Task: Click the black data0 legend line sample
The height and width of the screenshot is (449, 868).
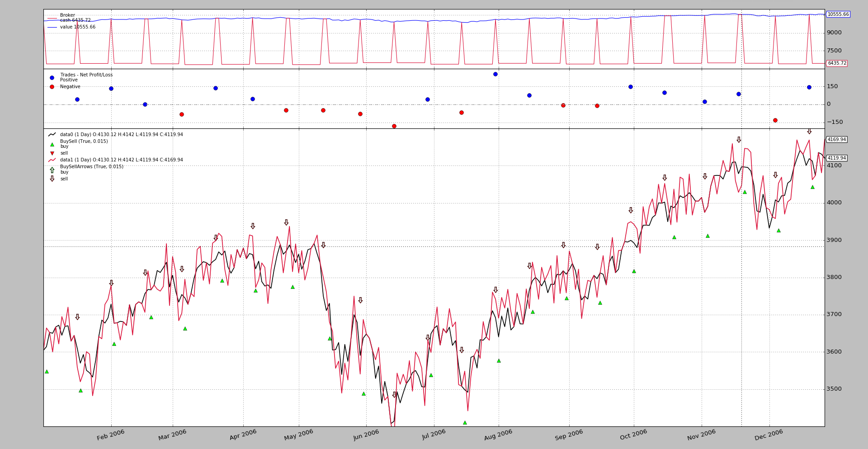Action: coord(52,135)
